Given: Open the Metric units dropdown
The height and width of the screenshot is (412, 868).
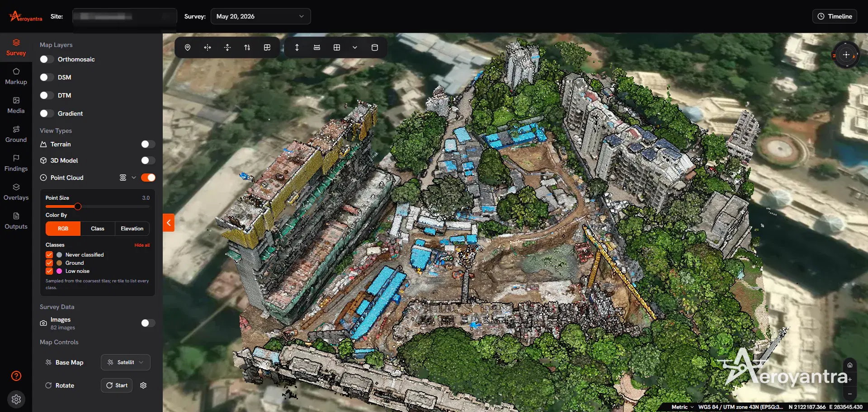Looking at the screenshot, I should coord(682,407).
